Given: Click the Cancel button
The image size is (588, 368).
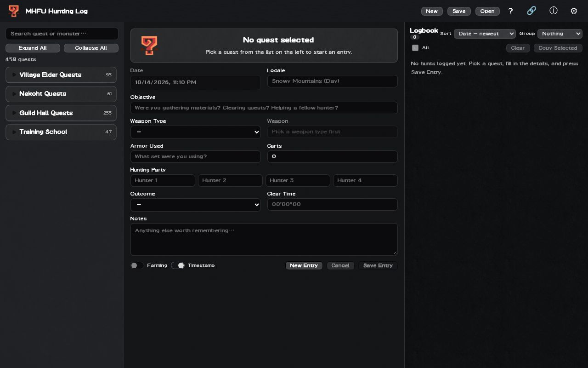Looking at the screenshot, I should (340, 265).
